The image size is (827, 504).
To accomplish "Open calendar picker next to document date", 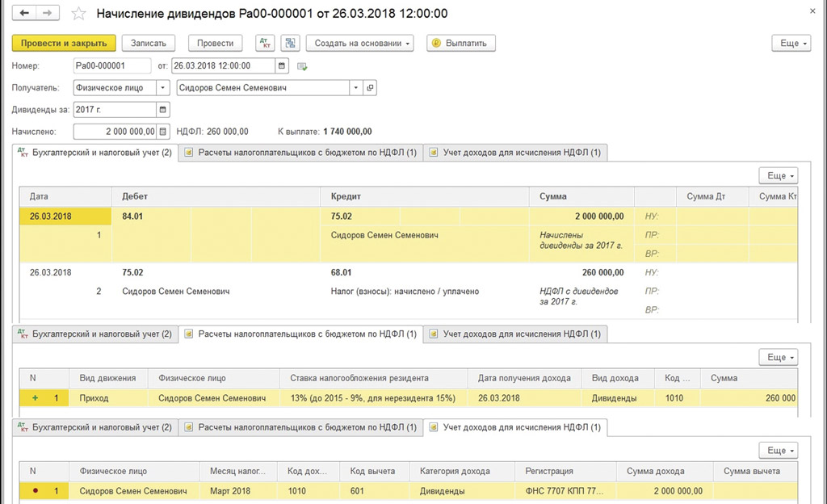I will pyautogui.click(x=282, y=66).
